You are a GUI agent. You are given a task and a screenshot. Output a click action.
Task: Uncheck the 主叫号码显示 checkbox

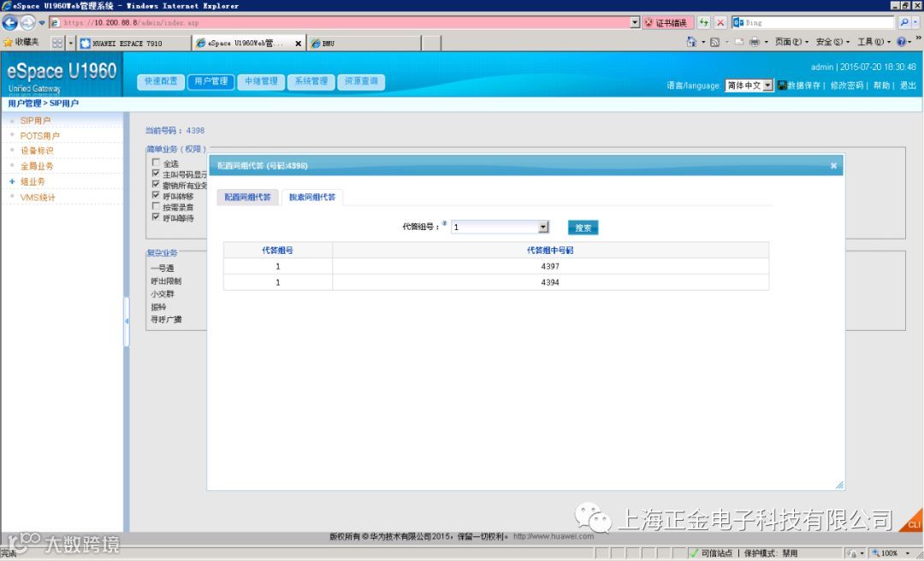click(156, 174)
